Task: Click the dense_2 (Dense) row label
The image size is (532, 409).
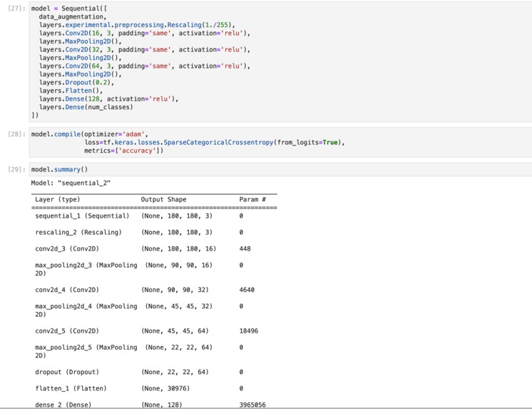Action: (x=63, y=405)
